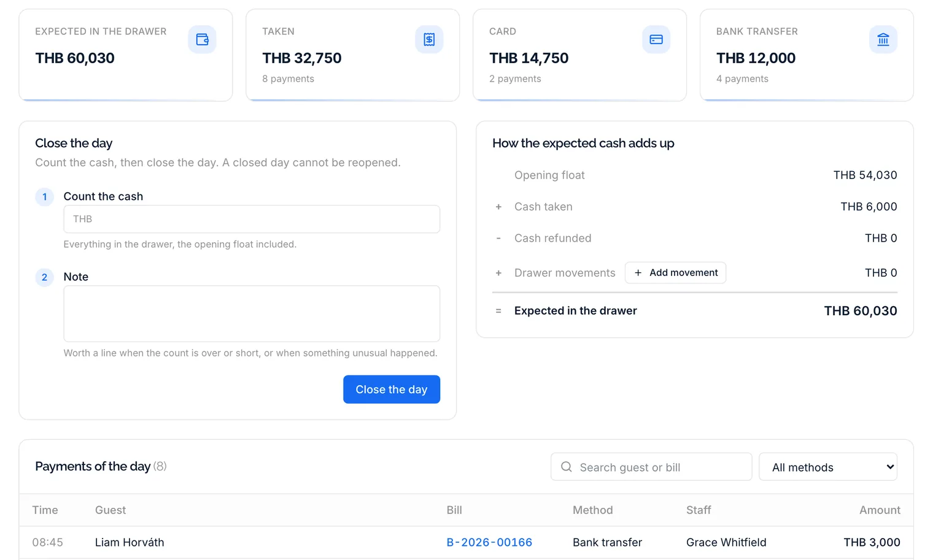The width and height of the screenshot is (933, 560).
Task: Open the All methods filter dropdown
Action: pyautogui.click(x=828, y=467)
